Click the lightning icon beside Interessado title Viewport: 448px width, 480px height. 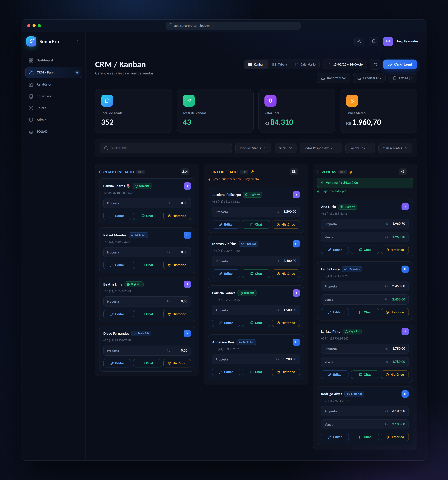tap(253, 172)
